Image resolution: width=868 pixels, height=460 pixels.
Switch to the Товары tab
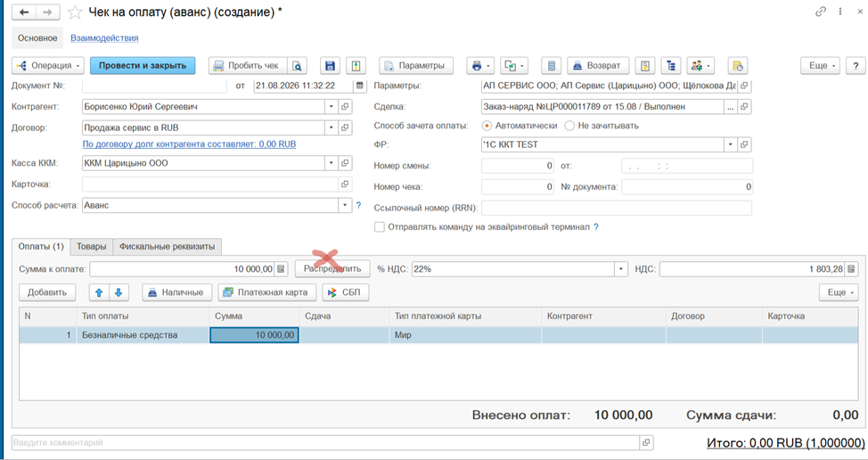coord(91,246)
